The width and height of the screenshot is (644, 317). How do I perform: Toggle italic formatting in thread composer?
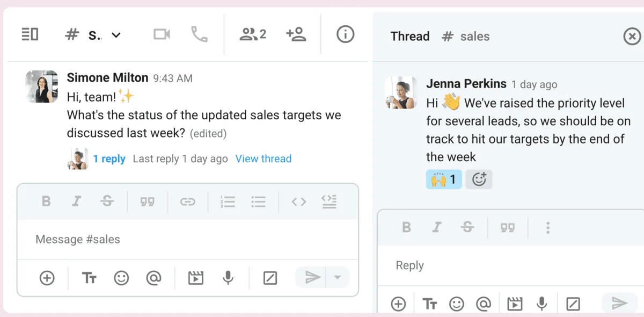click(x=437, y=227)
